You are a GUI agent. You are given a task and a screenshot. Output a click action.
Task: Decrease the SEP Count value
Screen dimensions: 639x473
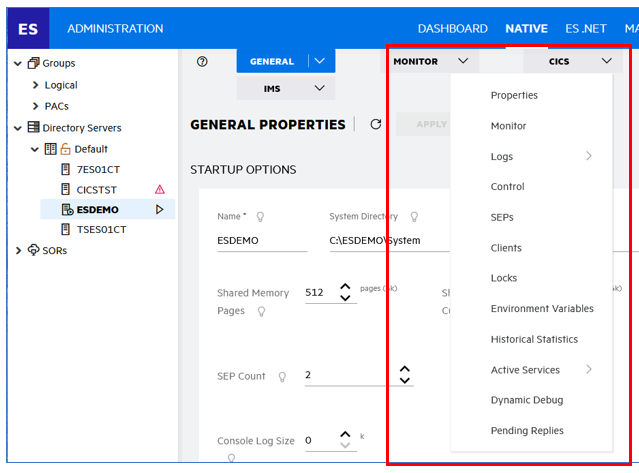point(404,381)
